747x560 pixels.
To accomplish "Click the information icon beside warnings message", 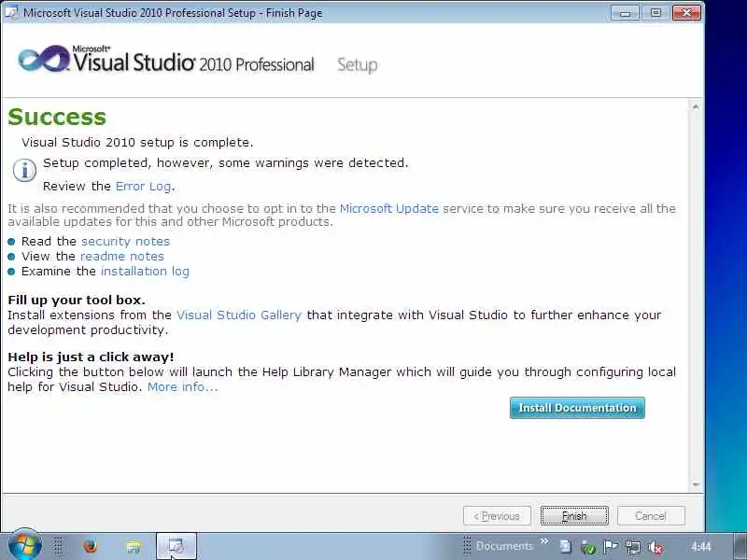I will [24, 170].
